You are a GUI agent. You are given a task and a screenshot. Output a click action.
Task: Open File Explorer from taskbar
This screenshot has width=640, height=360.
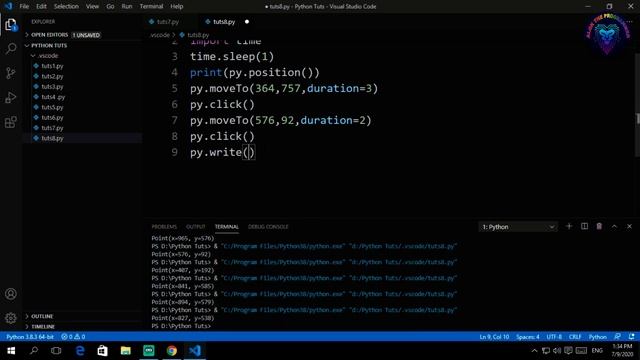pyautogui.click(x=126, y=351)
